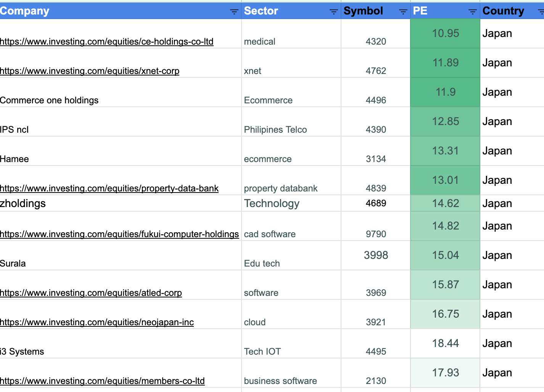The image size is (544, 392).
Task: Select PE value 14.82
Action: point(445,226)
